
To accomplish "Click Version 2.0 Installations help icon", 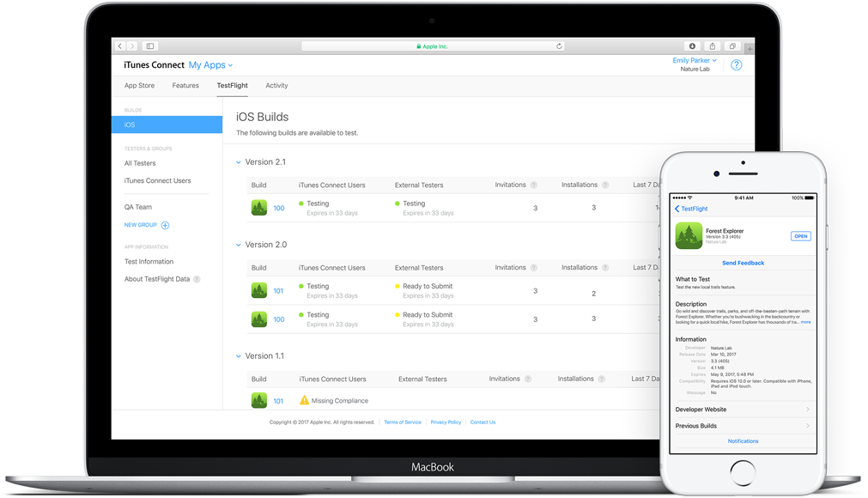I will 605,268.
